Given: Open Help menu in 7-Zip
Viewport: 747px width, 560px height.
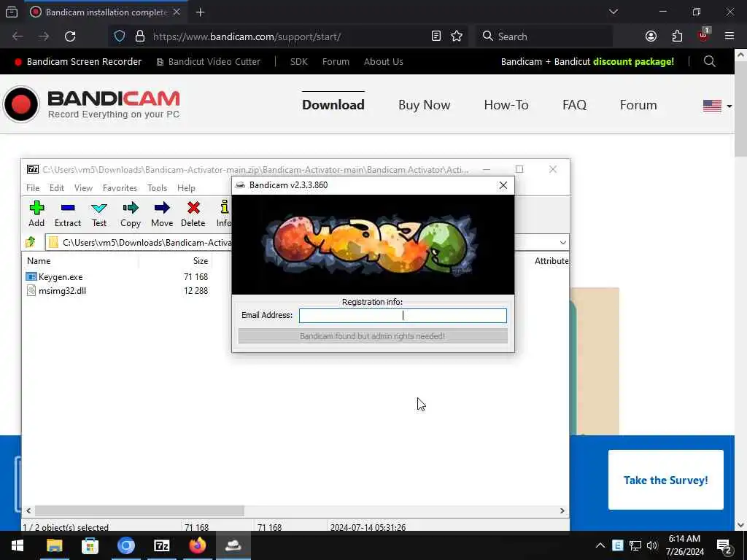Looking at the screenshot, I should coord(186,188).
